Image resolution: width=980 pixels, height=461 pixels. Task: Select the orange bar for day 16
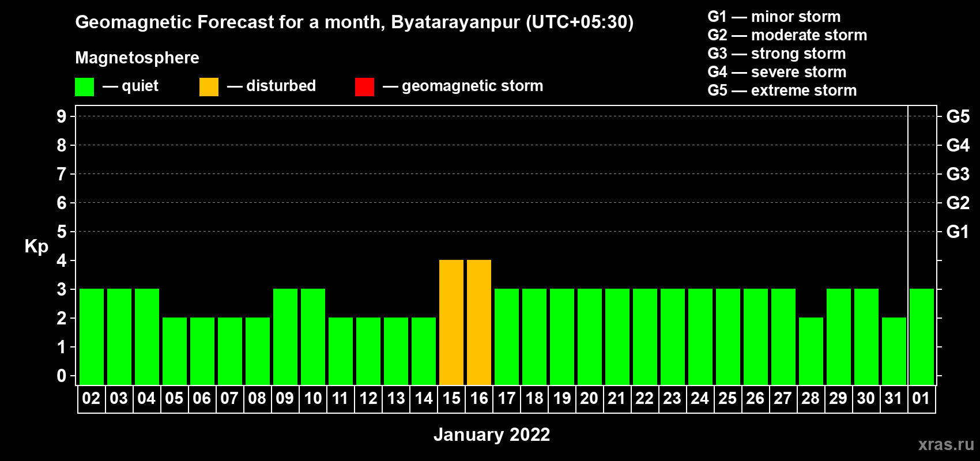479,322
